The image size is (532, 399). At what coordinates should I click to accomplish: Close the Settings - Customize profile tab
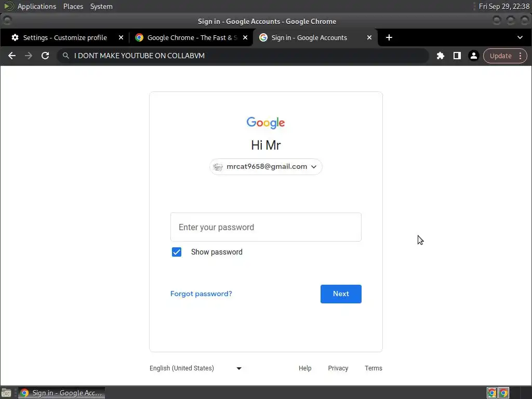point(121,37)
